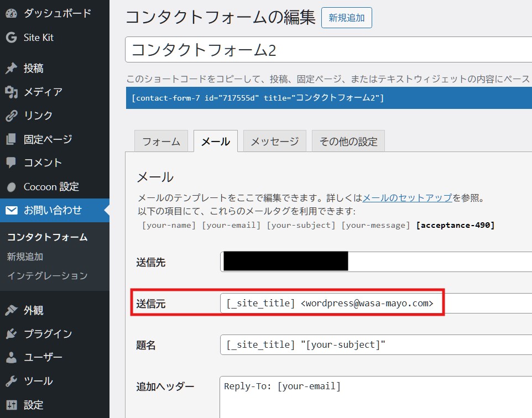
Task: Click the 新規追加 button beside page title
Action: (347, 18)
